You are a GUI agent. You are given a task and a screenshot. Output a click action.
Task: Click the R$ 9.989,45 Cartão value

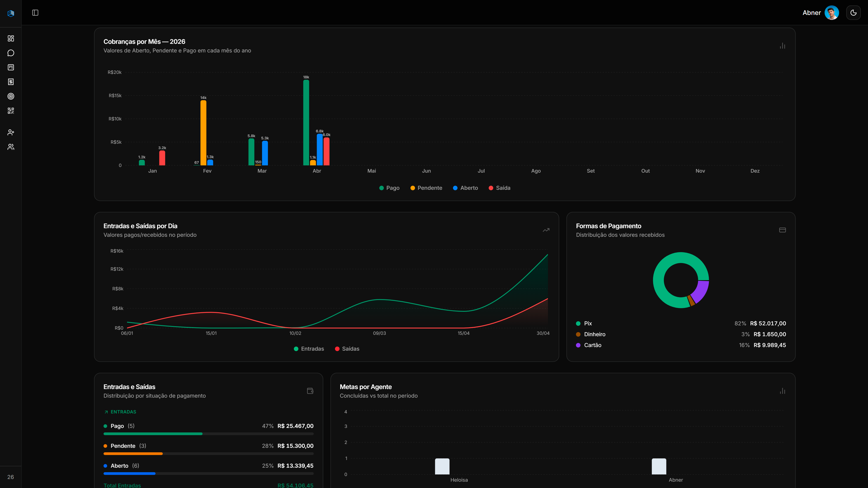770,345
